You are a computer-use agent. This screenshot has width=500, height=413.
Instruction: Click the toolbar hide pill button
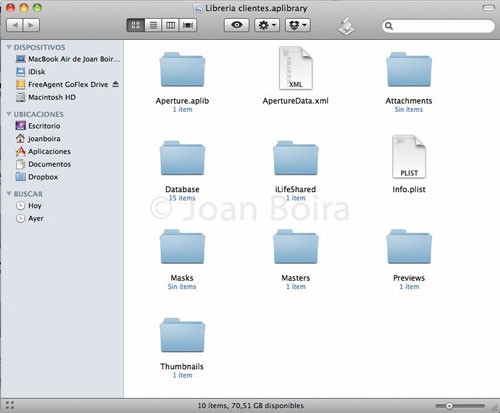click(488, 8)
